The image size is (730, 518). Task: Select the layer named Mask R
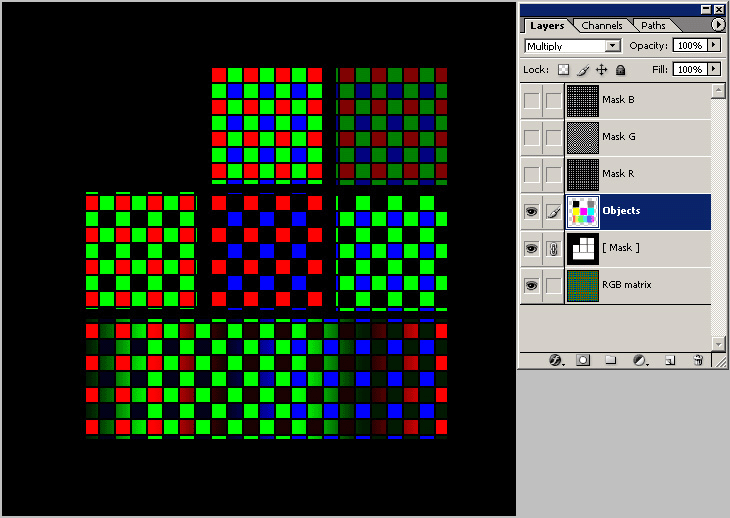618,174
